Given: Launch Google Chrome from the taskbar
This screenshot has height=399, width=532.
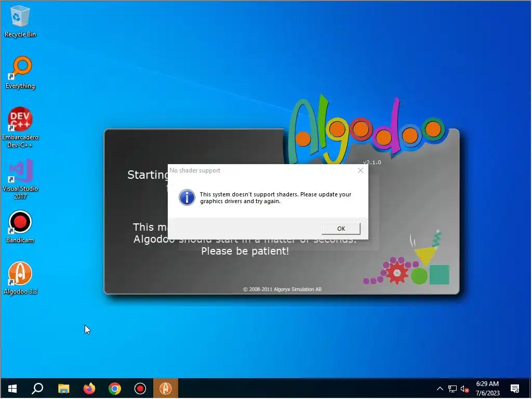Looking at the screenshot, I should pyautogui.click(x=115, y=389).
